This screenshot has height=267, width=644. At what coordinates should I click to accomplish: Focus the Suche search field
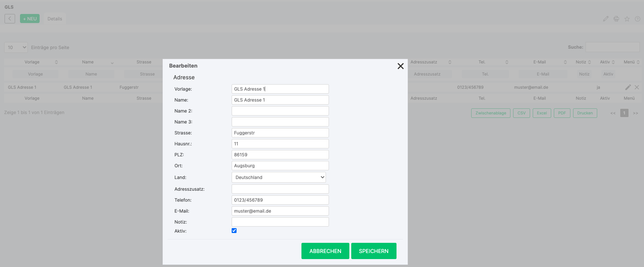click(612, 47)
